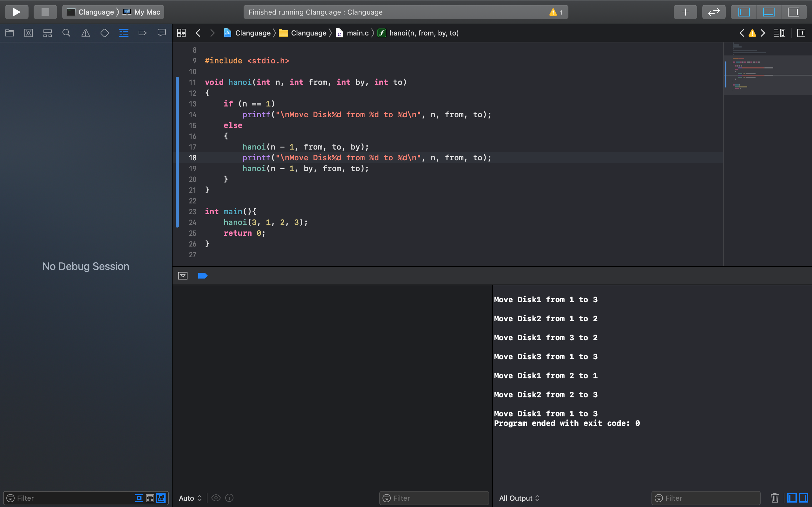Open the Issue navigator warning icon
Screen dimensions: 812x507
[x=86, y=33]
